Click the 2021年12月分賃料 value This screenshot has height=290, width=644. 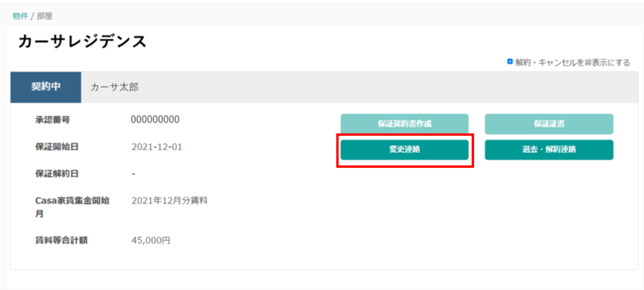click(x=169, y=201)
